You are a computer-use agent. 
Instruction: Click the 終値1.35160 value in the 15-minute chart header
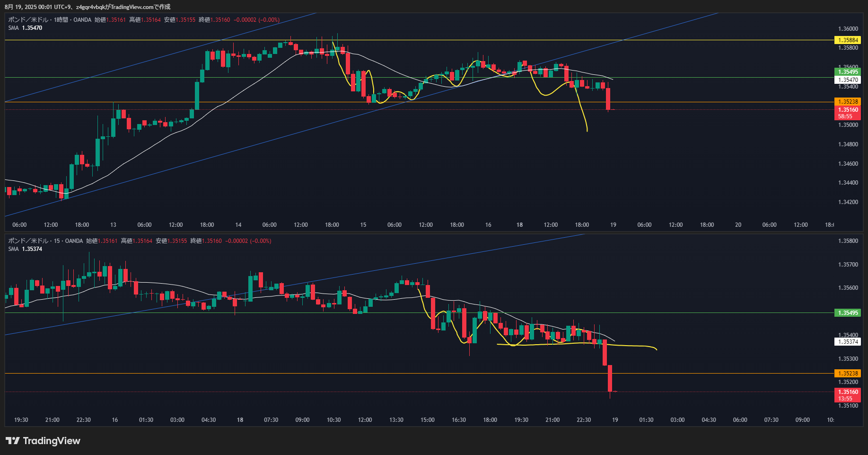point(206,241)
